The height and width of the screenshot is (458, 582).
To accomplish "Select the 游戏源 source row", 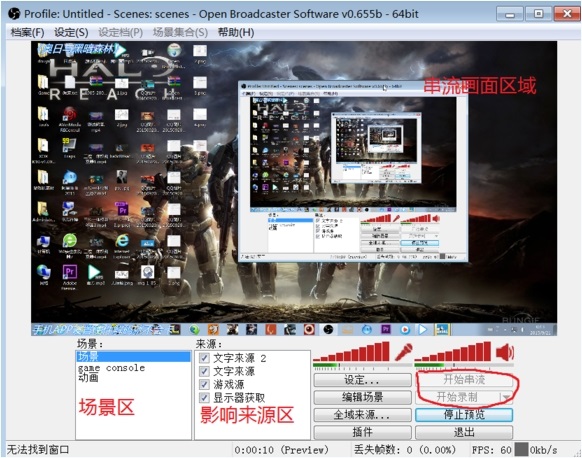I will pyautogui.click(x=252, y=385).
